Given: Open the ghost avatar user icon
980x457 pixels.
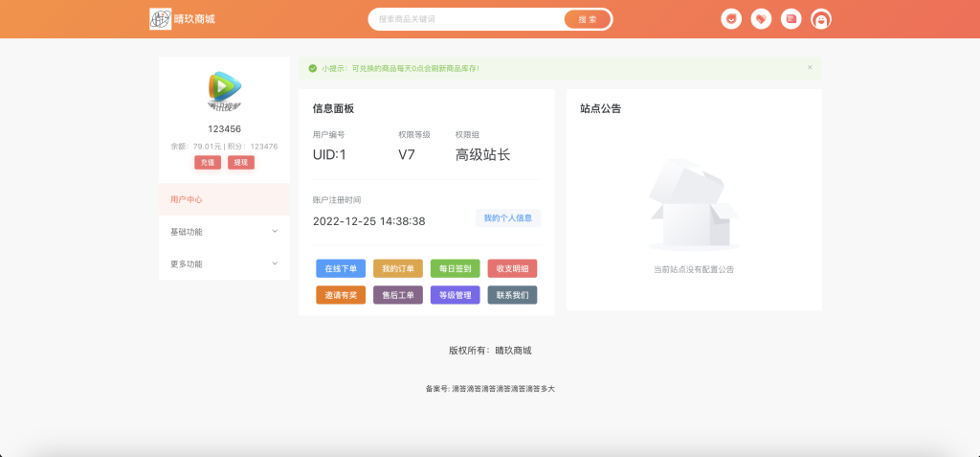Looking at the screenshot, I should 820,19.
